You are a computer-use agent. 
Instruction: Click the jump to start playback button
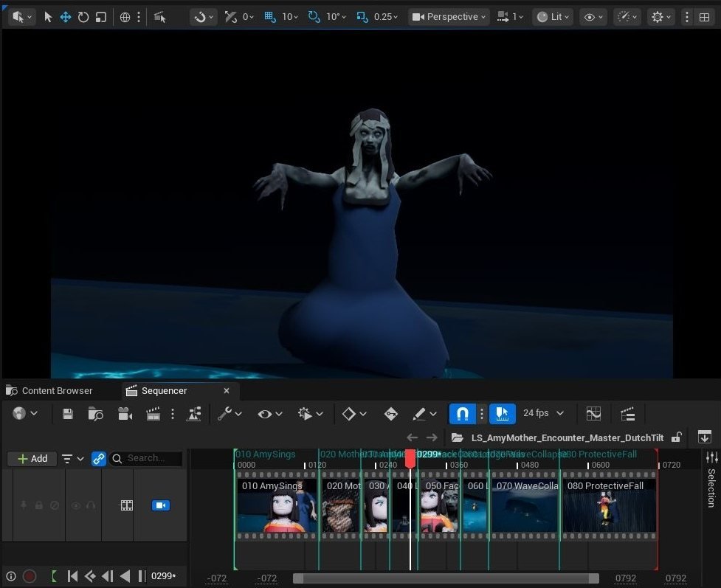[x=72, y=576]
